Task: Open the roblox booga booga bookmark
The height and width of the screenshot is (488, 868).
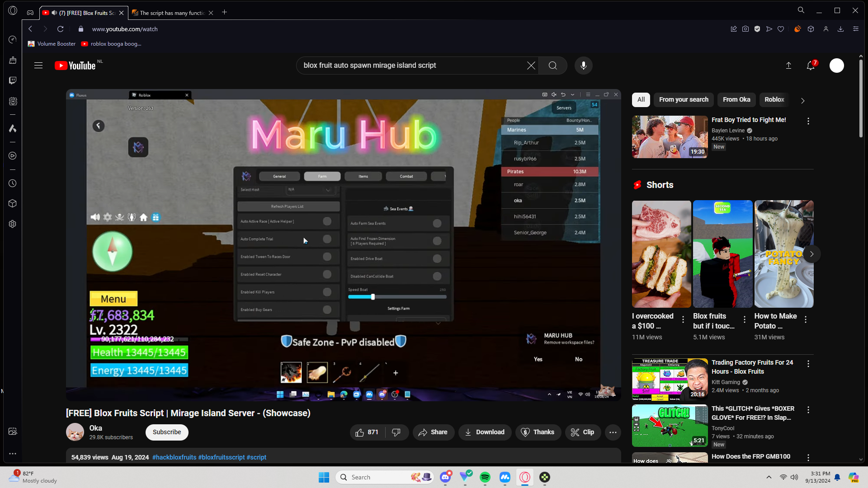Action: click(111, 44)
